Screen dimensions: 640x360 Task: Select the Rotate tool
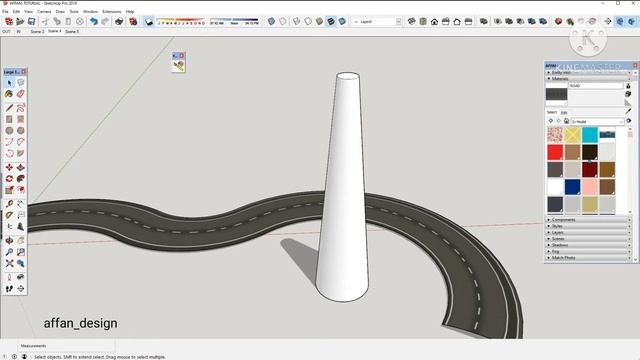pyautogui.click(x=9, y=179)
